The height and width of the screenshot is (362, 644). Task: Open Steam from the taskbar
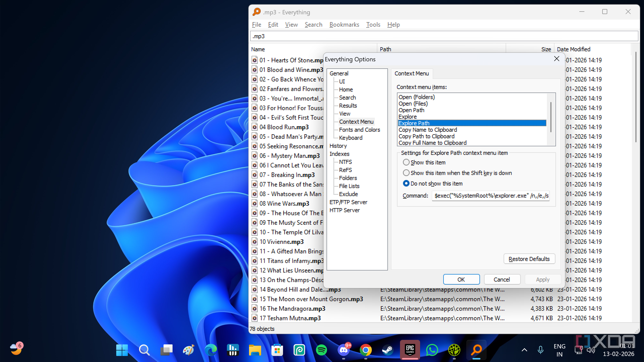(388, 350)
